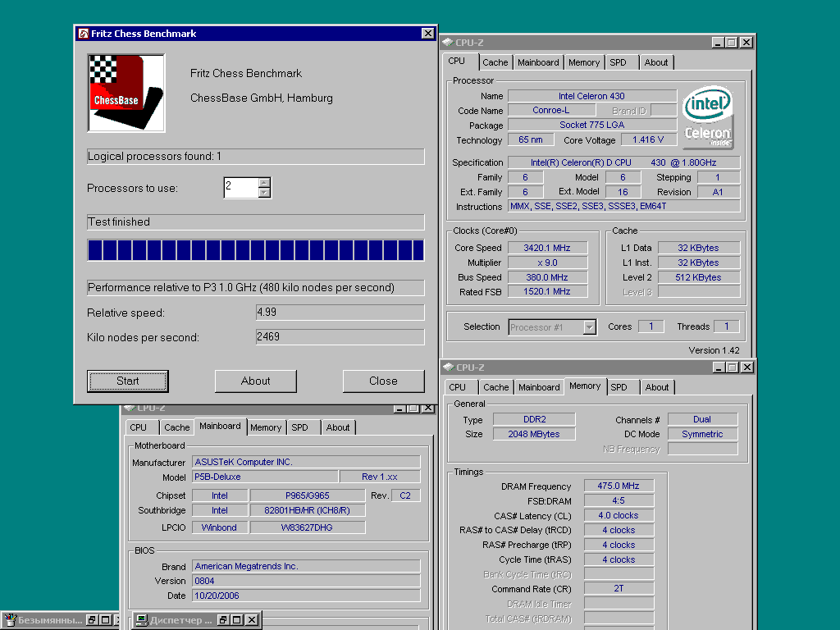Open About tab in CPU-Z mainboard window
Image resolution: width=840 pixels, height=630 pixels.
tap(338, 427)
